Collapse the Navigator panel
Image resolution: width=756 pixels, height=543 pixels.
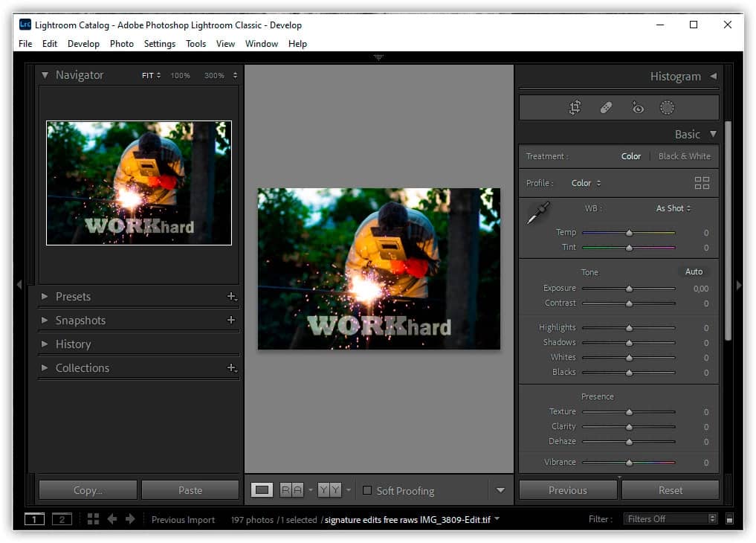[x=45, y=74]
